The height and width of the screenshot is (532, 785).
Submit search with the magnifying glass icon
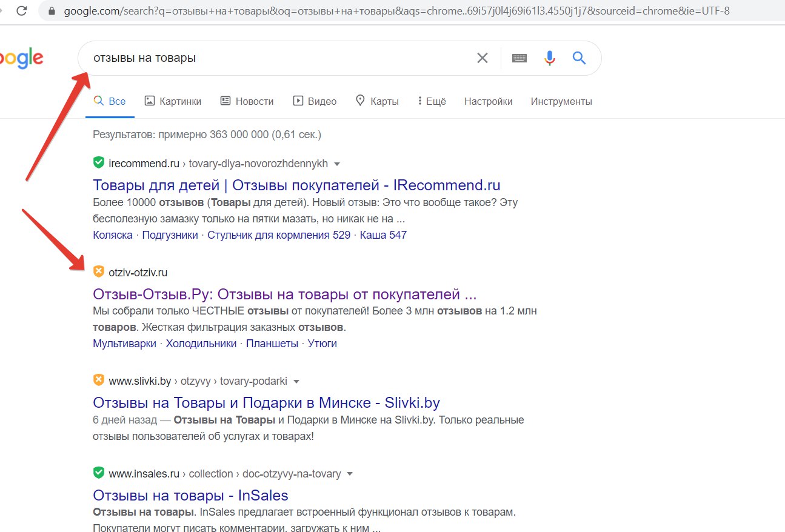pyautogui.click(x=580, y=58)
